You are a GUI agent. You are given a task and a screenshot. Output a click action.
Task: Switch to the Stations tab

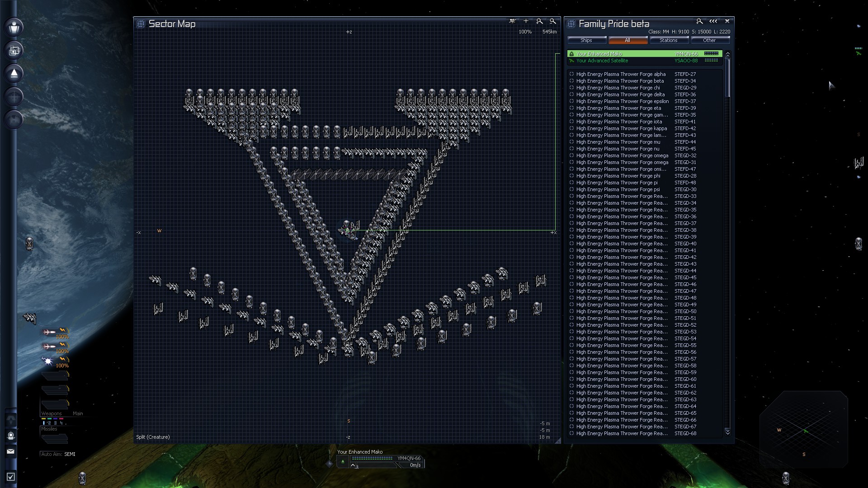[668, 40]
